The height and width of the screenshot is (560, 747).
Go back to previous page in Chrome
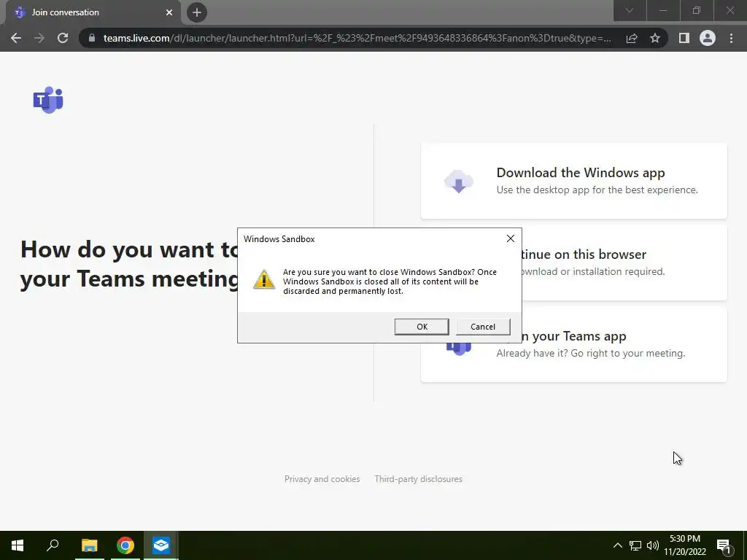coord(16,38)
